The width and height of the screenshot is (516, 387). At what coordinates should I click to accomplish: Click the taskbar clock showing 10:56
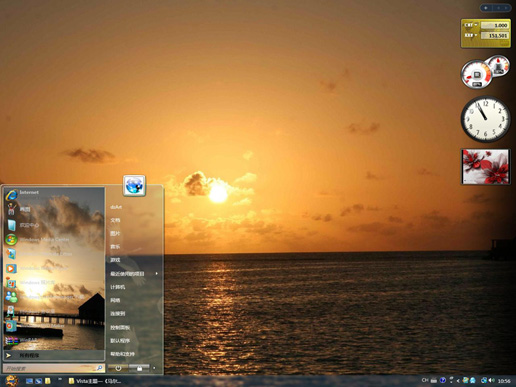click(504, 381)
